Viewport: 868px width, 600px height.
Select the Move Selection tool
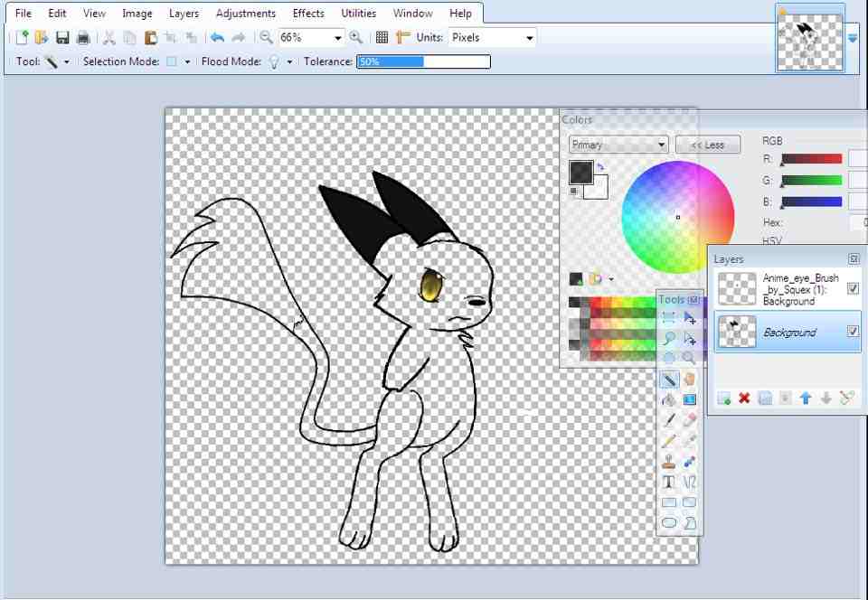click(689, 339)
